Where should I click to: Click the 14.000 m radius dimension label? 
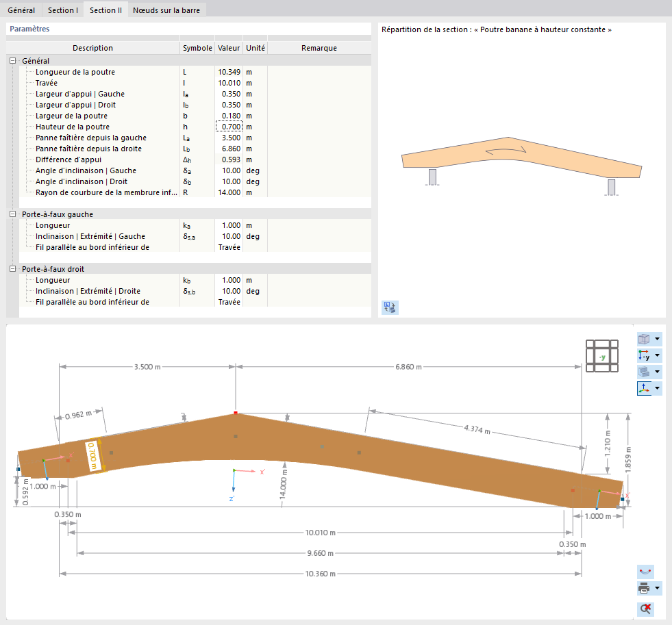[x=283, y=483]
